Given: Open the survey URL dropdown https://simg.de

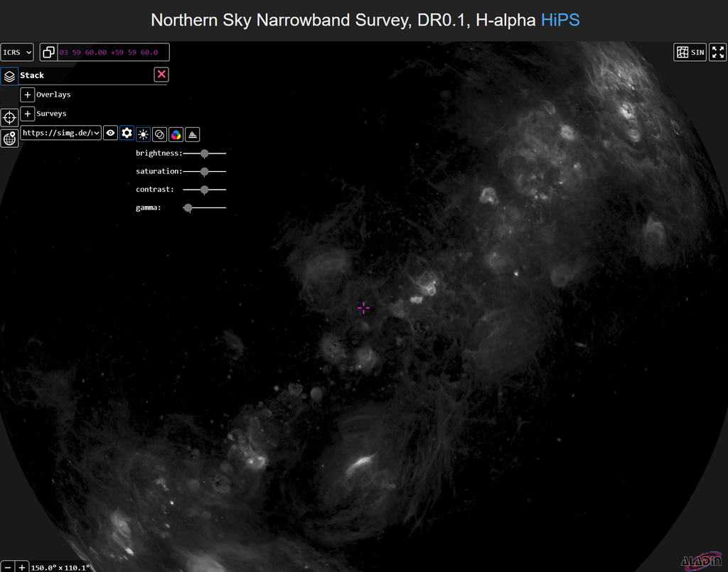Looking at the screenshot, I should pos(61,133).
